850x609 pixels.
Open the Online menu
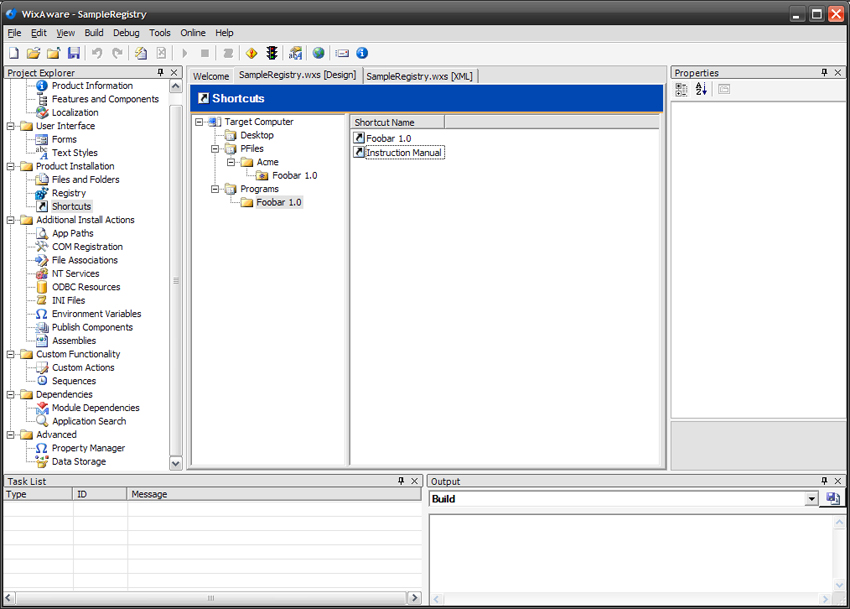193,33
